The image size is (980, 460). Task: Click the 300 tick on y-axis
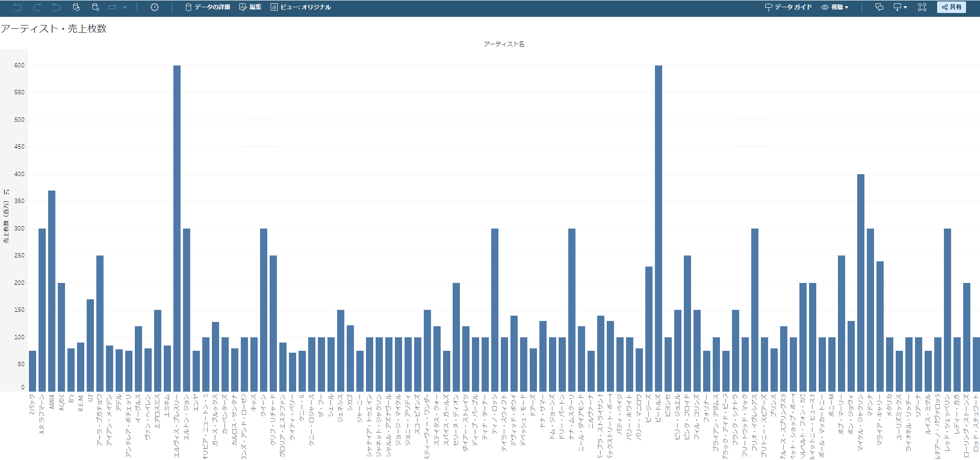19,229
